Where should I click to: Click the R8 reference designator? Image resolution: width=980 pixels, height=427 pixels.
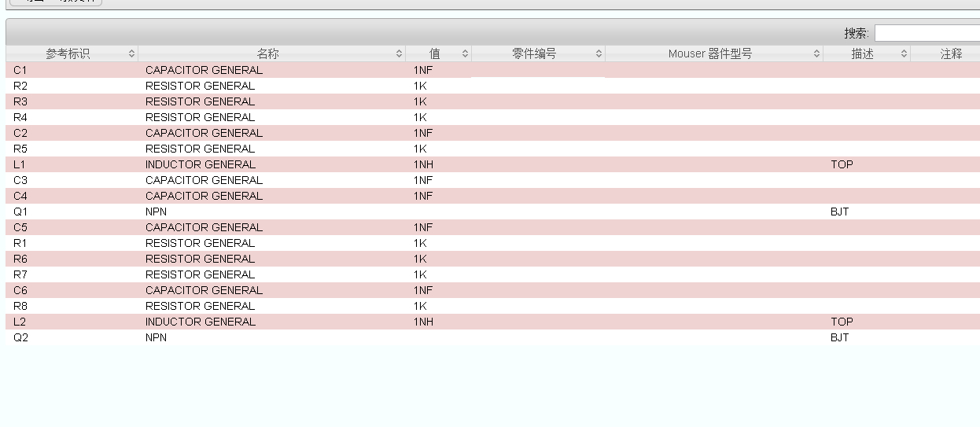point(20,306)
